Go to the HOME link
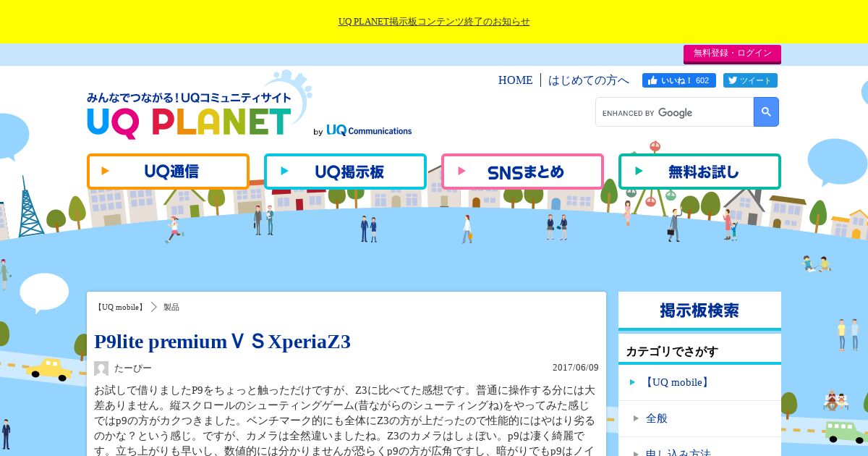This screenshot has height=456, width=868. [x=515, y=80]
